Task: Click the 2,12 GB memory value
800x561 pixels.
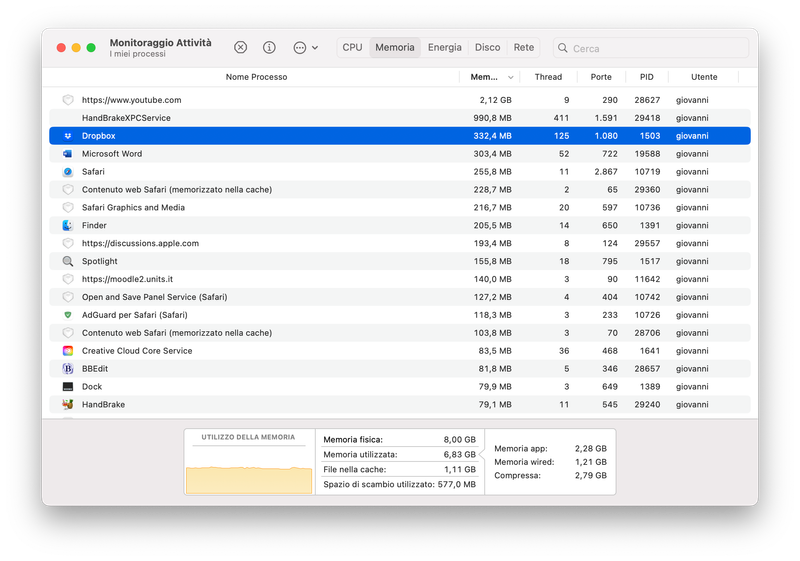Action: [x=495, y=100]
